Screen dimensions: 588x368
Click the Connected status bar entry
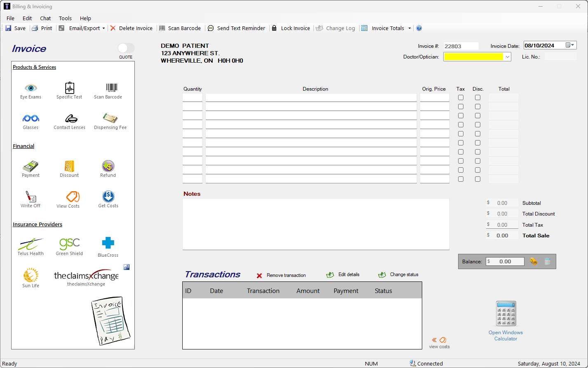click(426, 363)
